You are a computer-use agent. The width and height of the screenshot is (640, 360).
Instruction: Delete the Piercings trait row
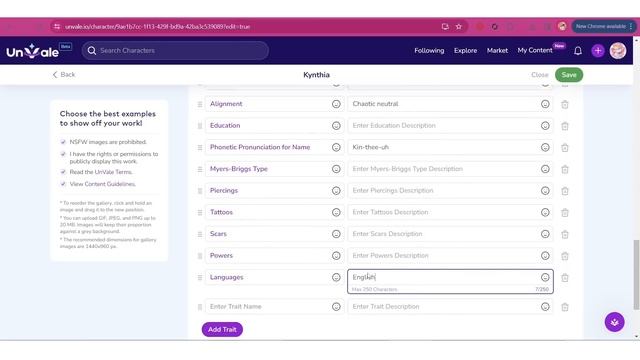click(565, 191)
